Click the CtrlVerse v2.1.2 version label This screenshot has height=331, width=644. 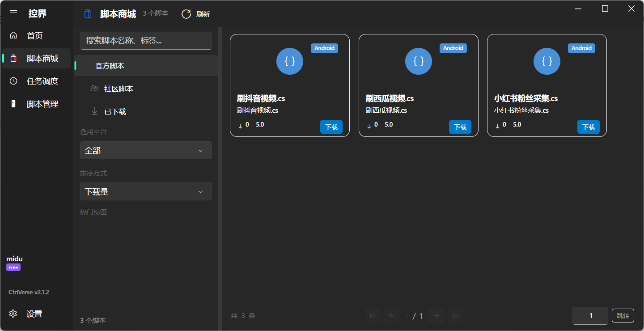click(29, 292)
